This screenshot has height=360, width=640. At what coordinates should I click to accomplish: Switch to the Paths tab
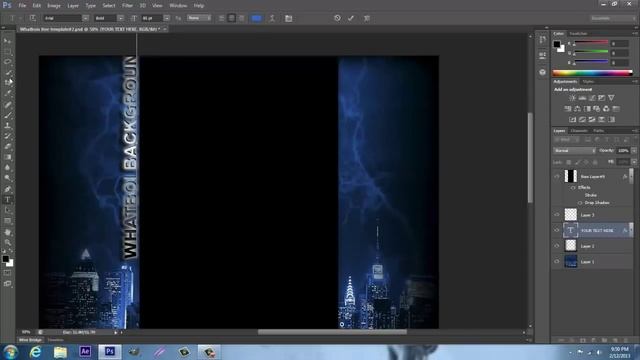click(599, 131)
